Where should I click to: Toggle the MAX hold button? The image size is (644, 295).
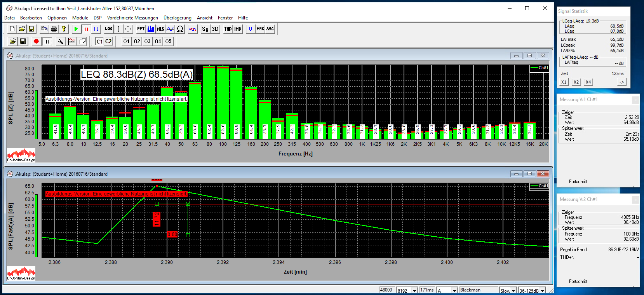(x=260, y=29)
